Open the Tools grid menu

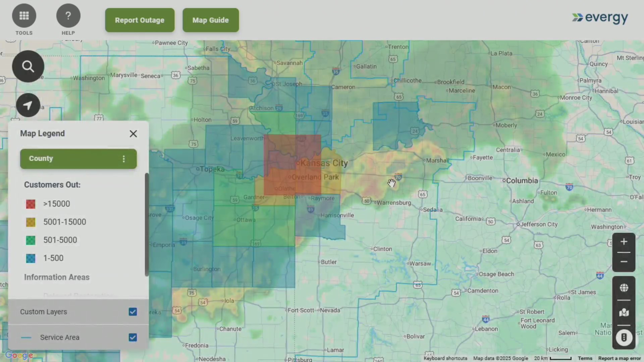pos(24,16)
